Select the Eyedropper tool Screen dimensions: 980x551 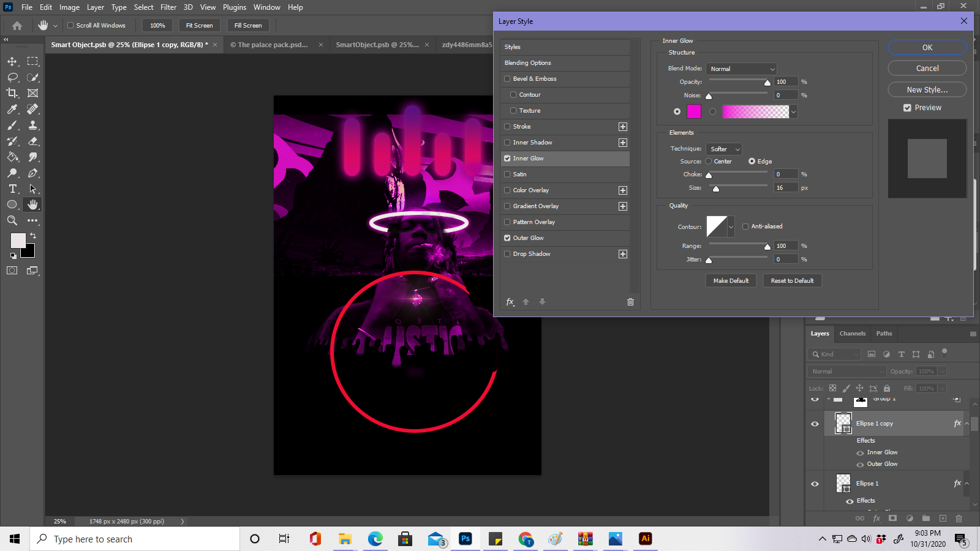coord(12,109)
